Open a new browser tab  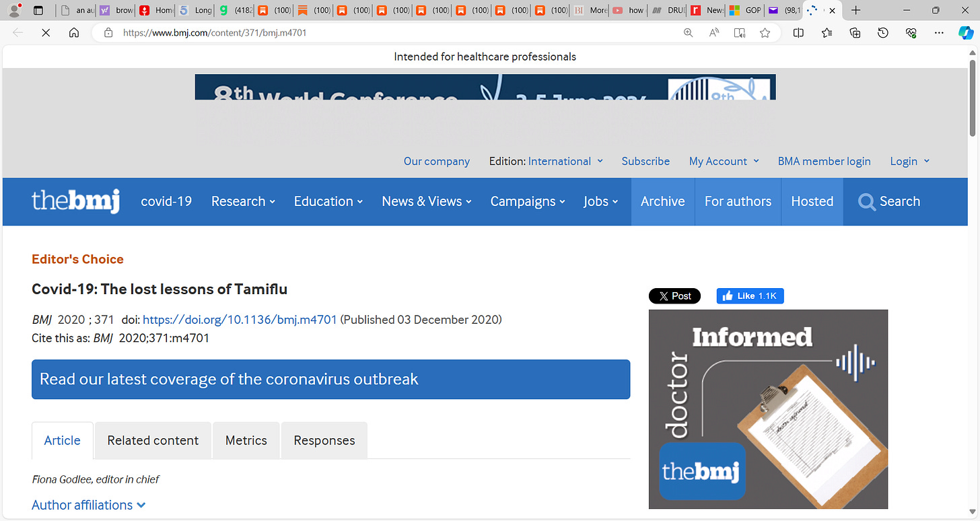(x=855, y=10)
